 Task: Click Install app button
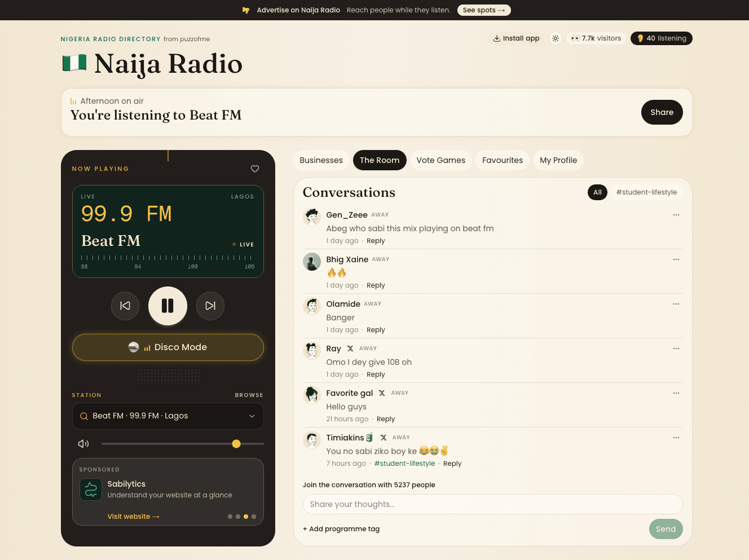pos(516,38)
